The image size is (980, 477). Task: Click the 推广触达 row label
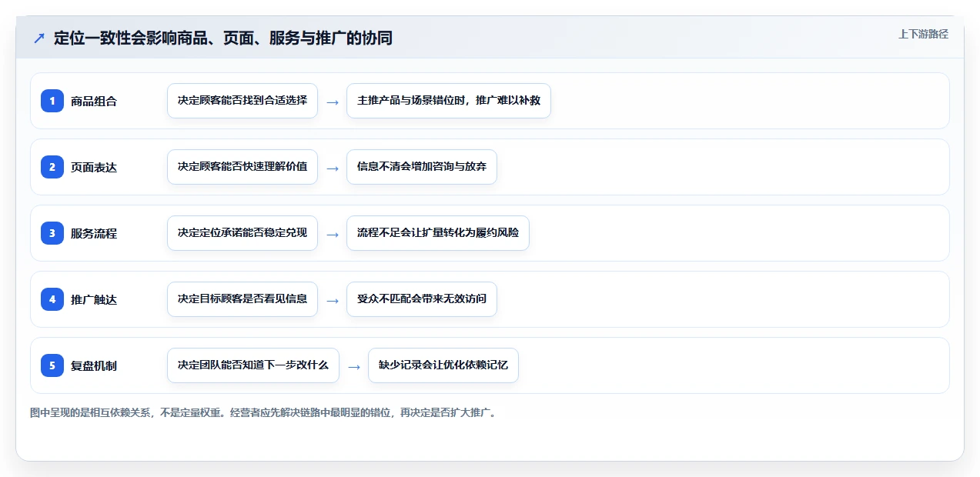(x=94, y=299)
